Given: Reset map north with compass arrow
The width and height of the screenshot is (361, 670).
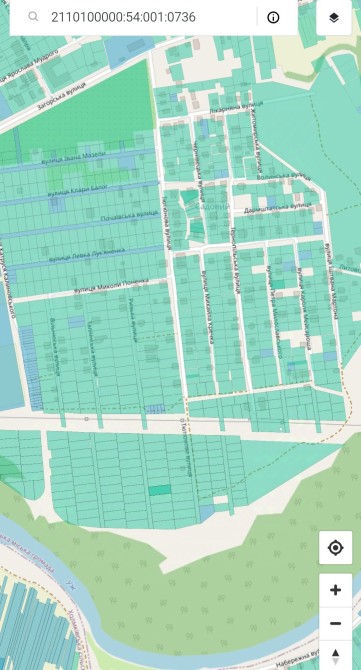Looking at the screenshot, I should click(x=335, y=655).
